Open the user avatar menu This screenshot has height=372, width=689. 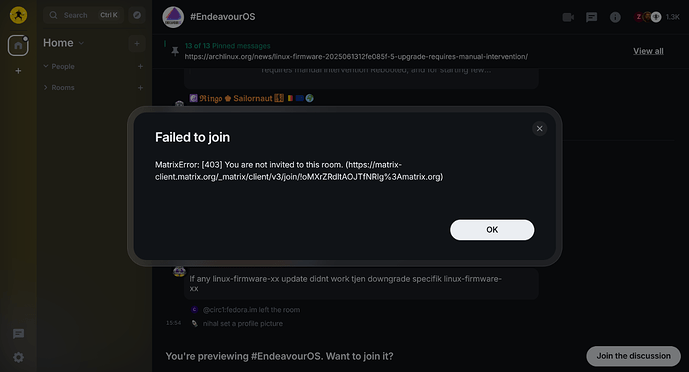18,15
